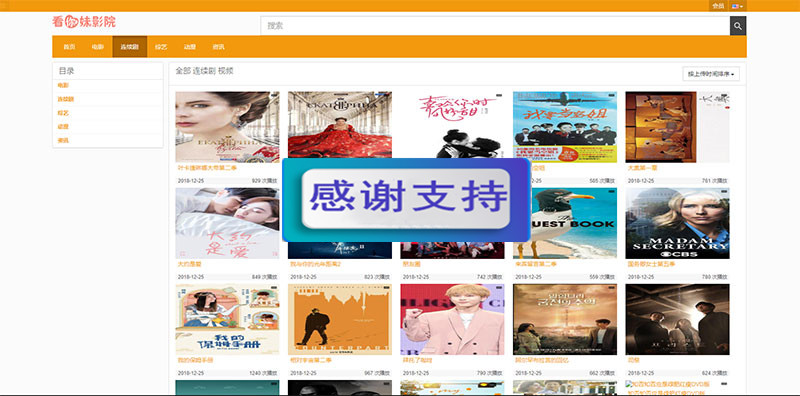
Task: Select 综艺 in the 目录 sidebar
Action: tap(63, 113)
